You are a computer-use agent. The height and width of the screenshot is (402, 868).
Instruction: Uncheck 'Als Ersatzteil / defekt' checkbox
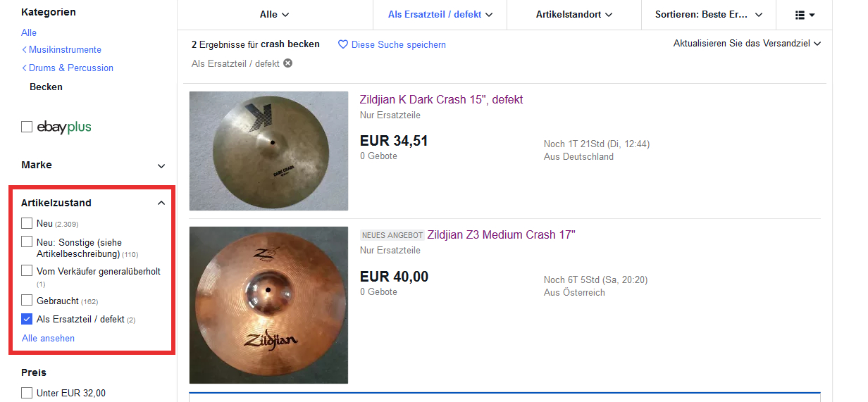[x=27, y=319]
